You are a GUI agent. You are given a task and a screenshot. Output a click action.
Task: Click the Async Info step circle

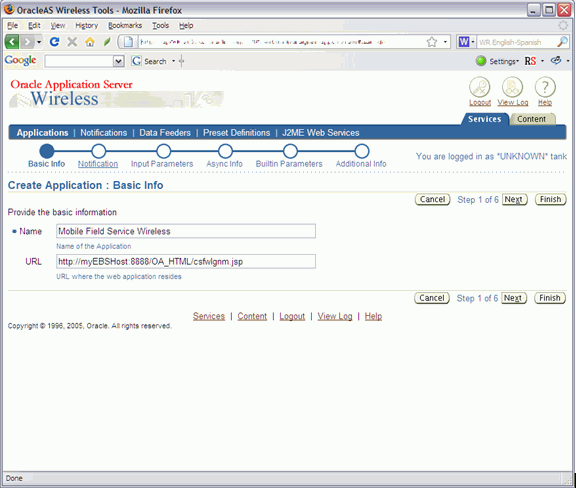click(x=225, y=151)
